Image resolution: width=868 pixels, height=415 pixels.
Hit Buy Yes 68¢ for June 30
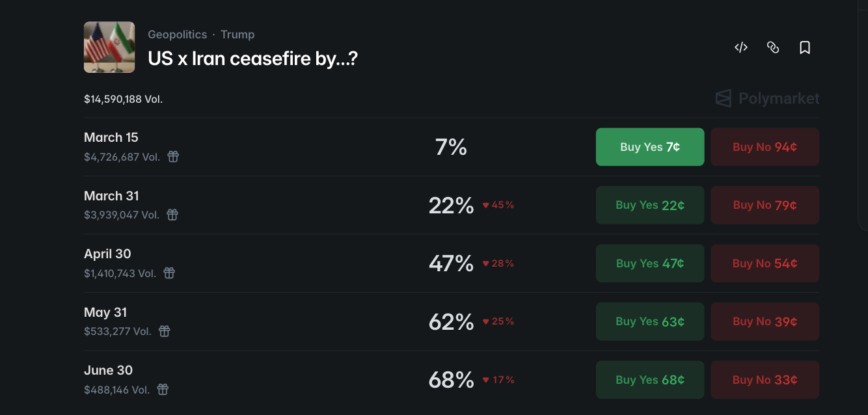(649, 380)
